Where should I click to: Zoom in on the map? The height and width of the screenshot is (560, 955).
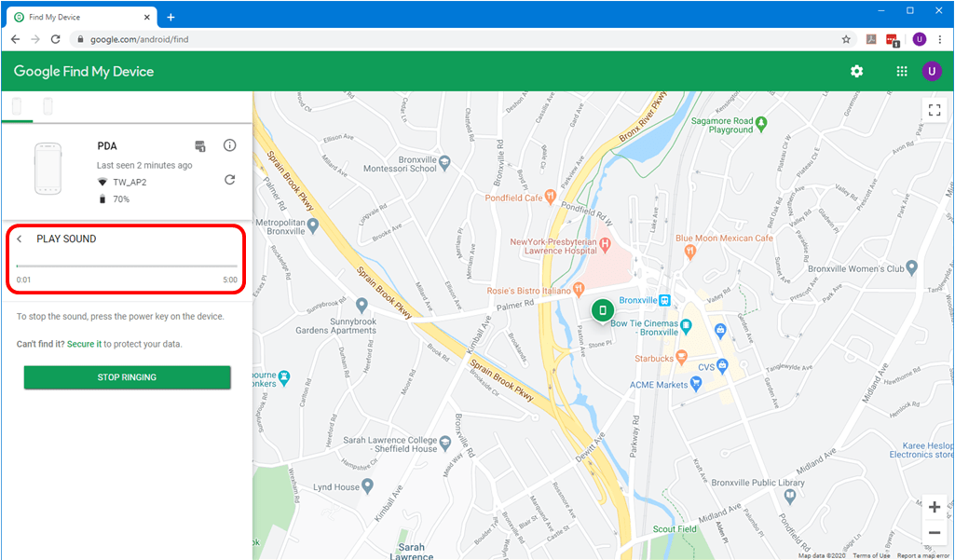[x=935, y=507]
